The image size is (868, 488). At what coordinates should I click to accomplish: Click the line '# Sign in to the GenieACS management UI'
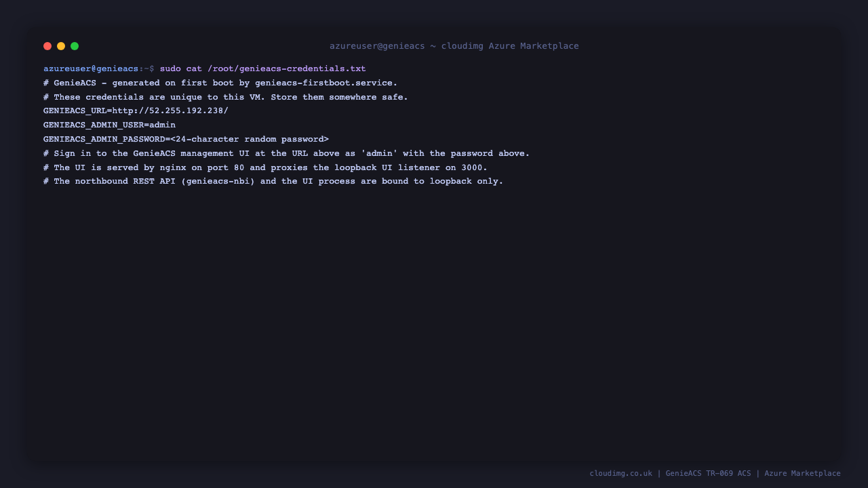tap(286, 153)
